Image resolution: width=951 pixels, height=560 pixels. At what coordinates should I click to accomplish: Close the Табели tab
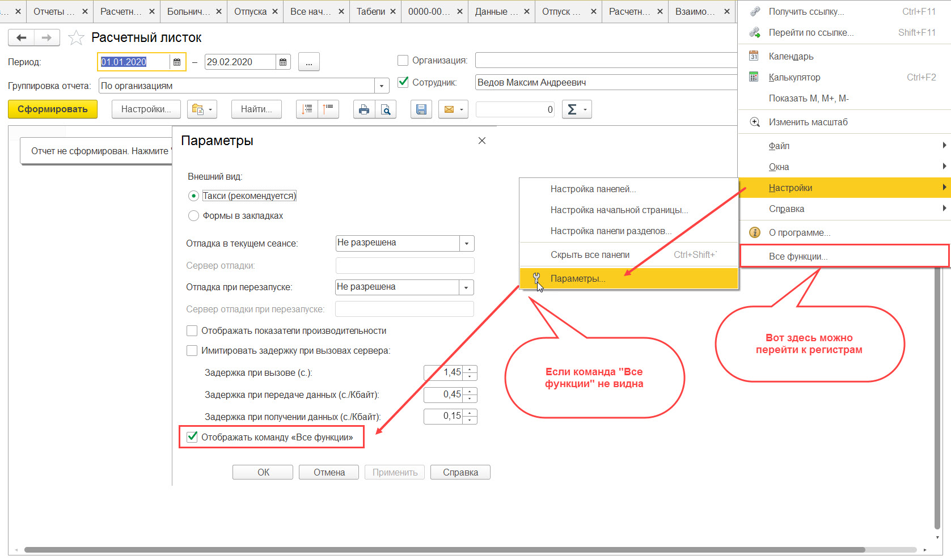tap(392, 11)
